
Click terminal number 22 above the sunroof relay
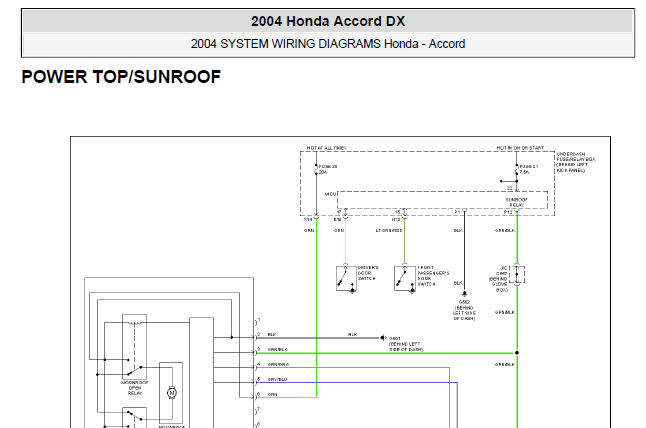pos(510,188)
